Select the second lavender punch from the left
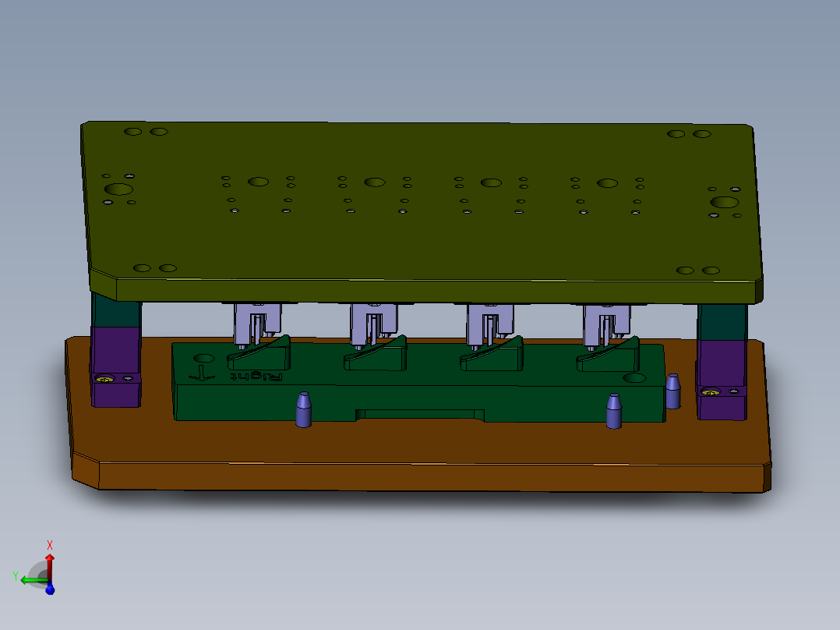The width and height of the screenshot is (840, 630). [x=373, y=325]
